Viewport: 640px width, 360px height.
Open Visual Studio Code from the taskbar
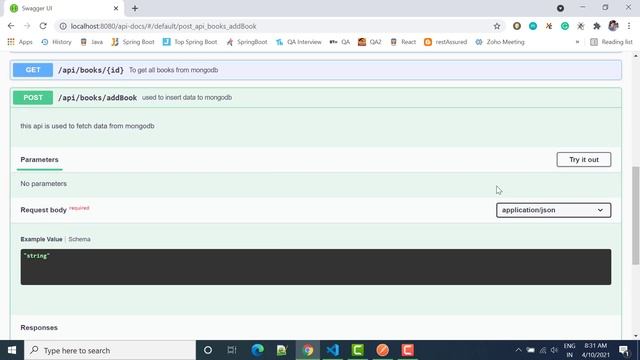coord(333,350)
